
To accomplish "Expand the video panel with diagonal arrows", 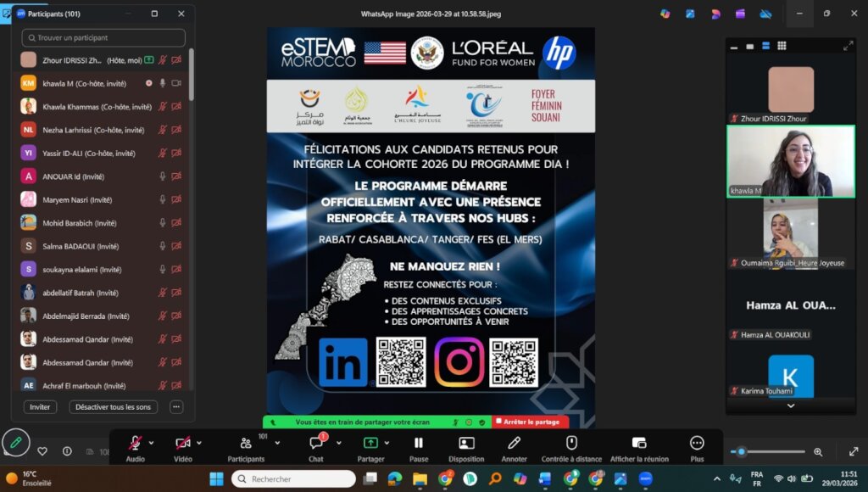I will tap(848, 46).
